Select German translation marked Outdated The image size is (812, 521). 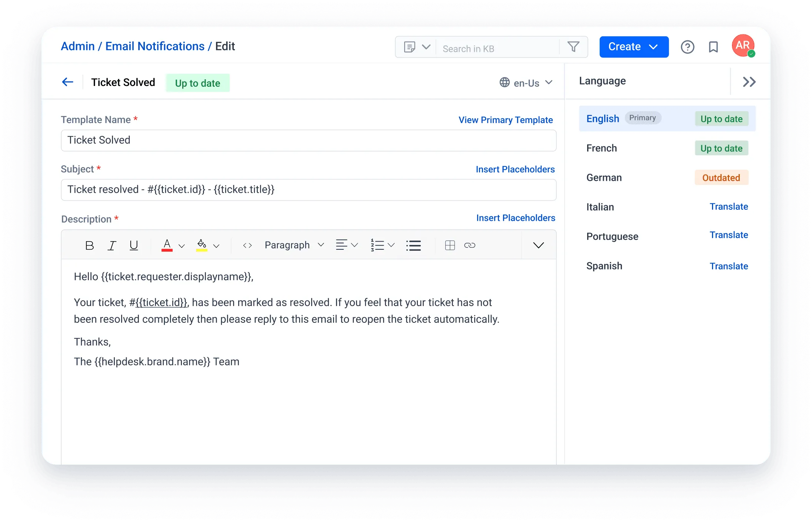coord(721,177)
